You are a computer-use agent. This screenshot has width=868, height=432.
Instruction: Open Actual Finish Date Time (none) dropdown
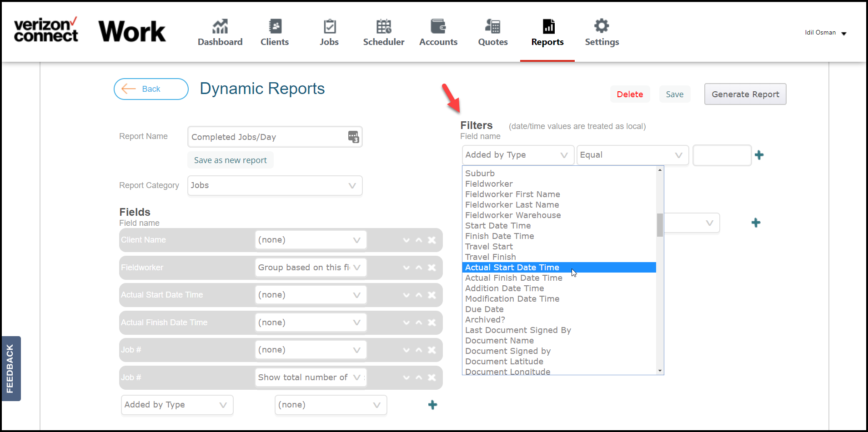(x=311, y=323)
